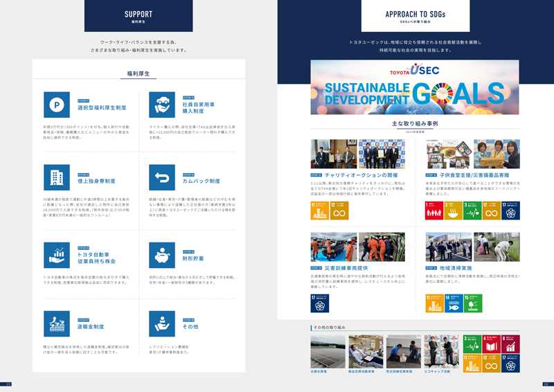The image size is (554, 392).
Task: Click SDG 12 infinity icon under 子供食堂支援
Action: (x=492, y=211)
